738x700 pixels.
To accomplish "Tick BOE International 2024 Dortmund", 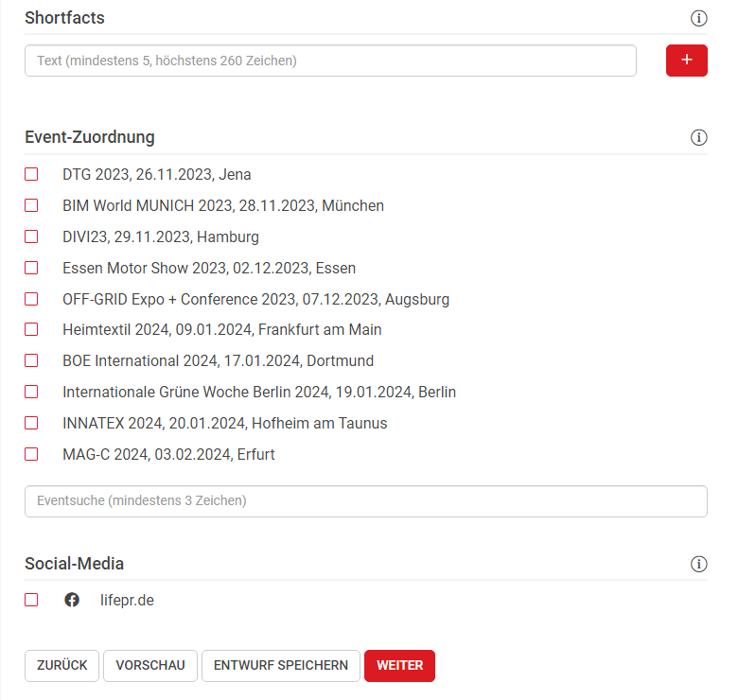I will (31, 360).
